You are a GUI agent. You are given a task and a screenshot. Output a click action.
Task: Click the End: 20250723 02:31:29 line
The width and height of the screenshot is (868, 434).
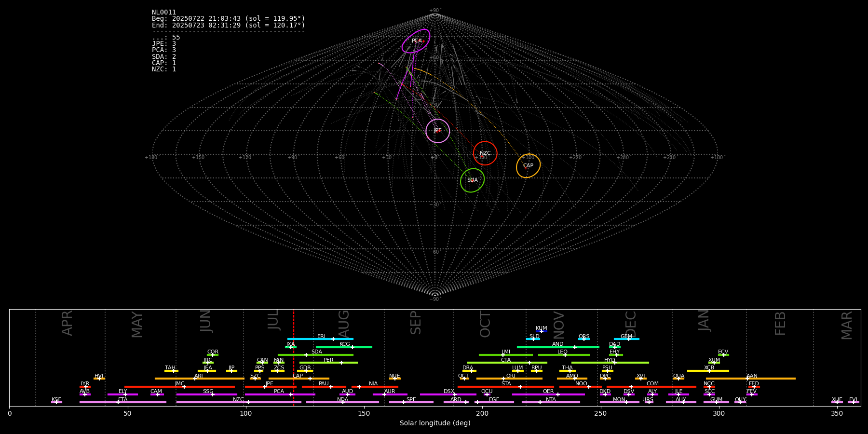(229, 25)
